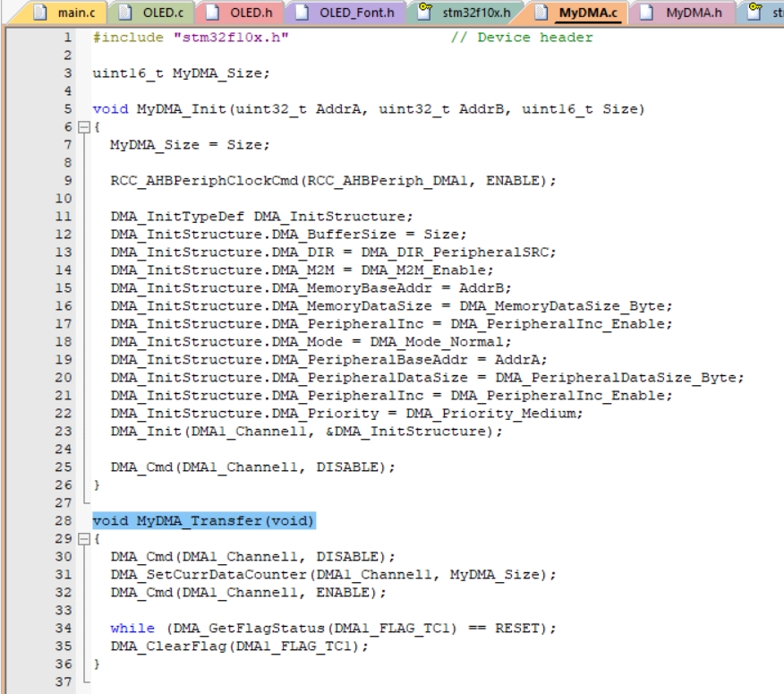Image resolution: width=784 pixels, height=694 pixels.
Task: Click the key icon on the last partially visible tab
Action: click(x=754, y=11)
